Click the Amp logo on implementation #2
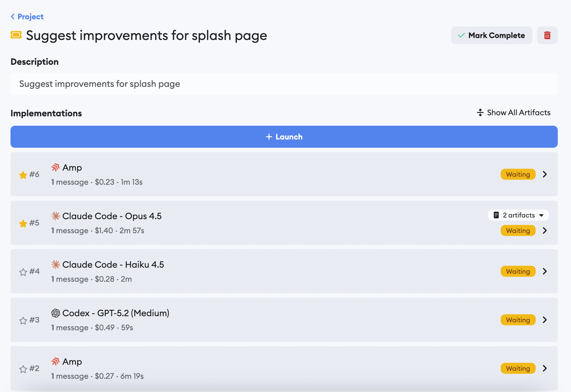571x392 pixels. coord(55,361)
